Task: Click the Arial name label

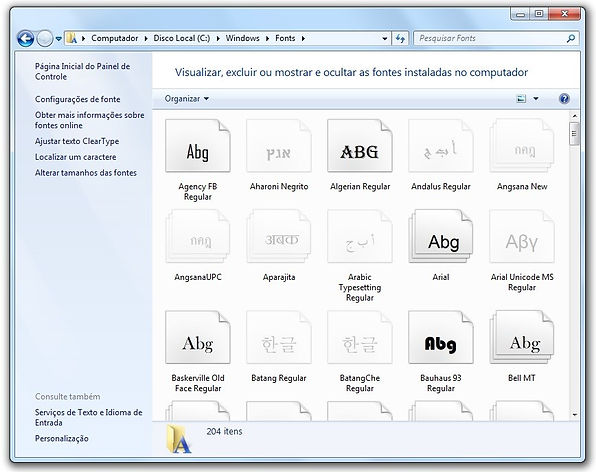Action: pyautogui.click(x=441, y=277)
